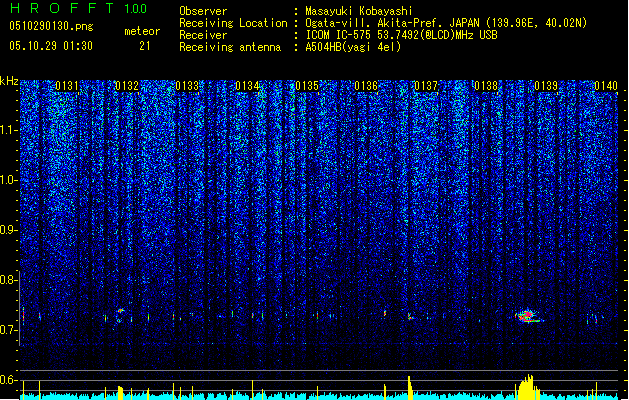The width and height of the screenshot is (629, 400).
Task: Click the 0137 time marker
Action: (x=426, y=86)
